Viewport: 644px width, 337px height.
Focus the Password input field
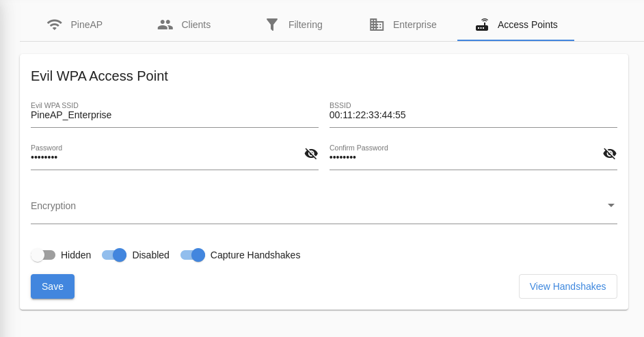coord(166,157)
